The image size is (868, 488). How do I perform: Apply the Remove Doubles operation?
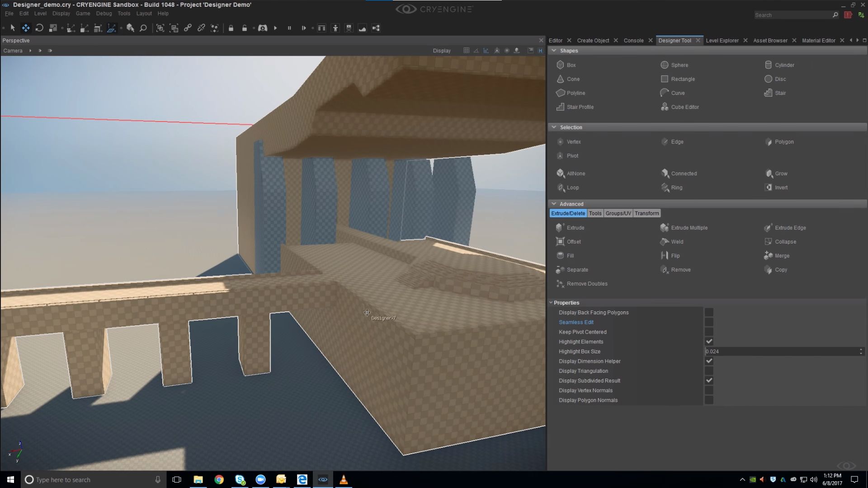coord(587,283)
